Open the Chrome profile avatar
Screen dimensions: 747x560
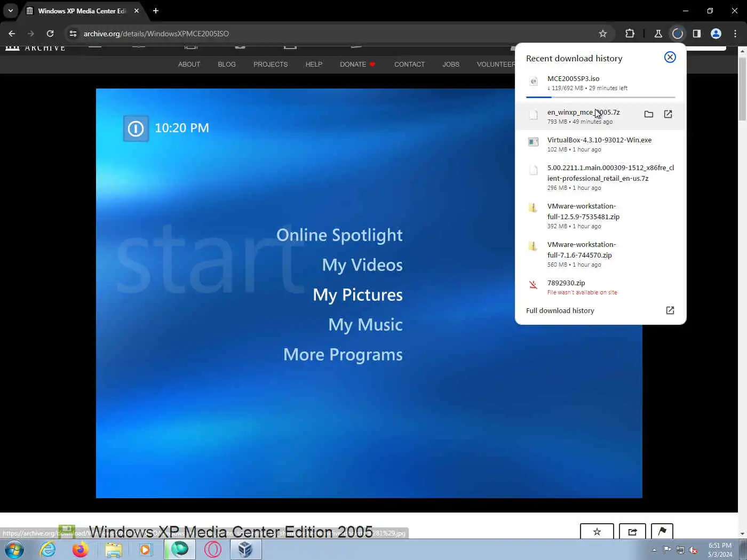[716, 34]
